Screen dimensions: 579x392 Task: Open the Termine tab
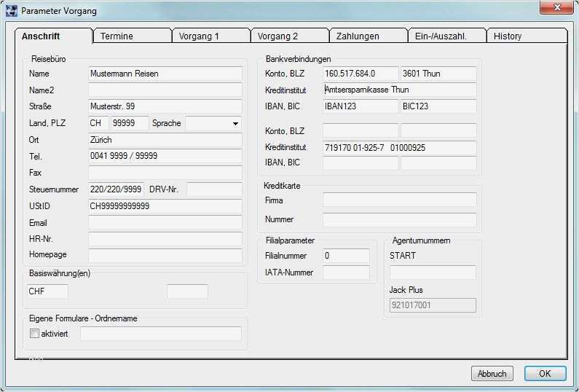pos(133,36)
